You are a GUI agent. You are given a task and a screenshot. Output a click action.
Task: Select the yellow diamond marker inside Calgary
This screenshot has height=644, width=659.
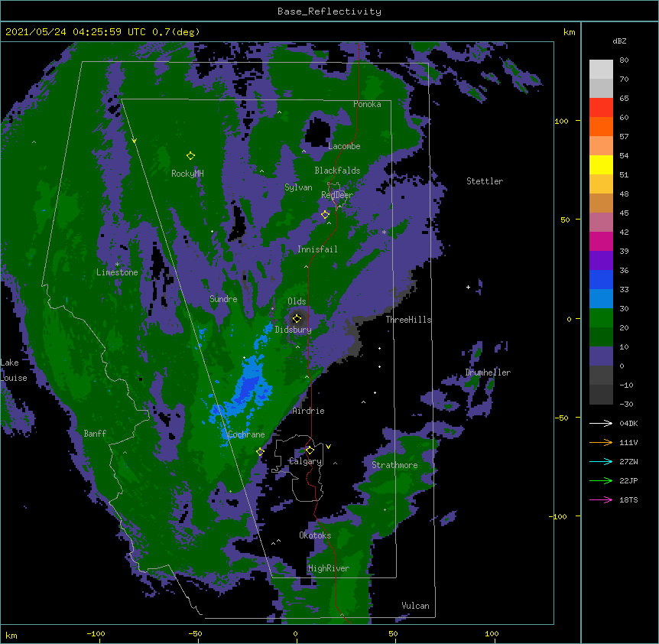click(310, 450)
